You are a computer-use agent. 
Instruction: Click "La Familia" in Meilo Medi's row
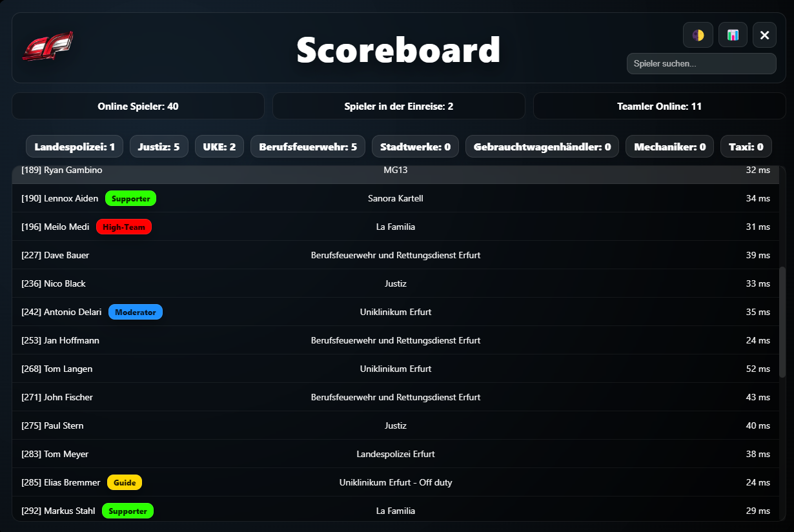pyautogui.click(x=396, y=227)
